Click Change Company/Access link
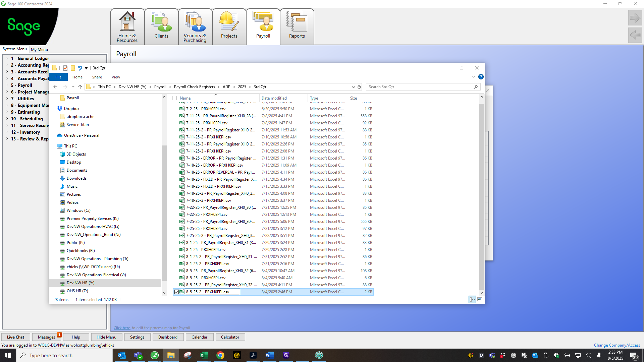This screenshot has width=644, height=362. click(x=617, y=345)
